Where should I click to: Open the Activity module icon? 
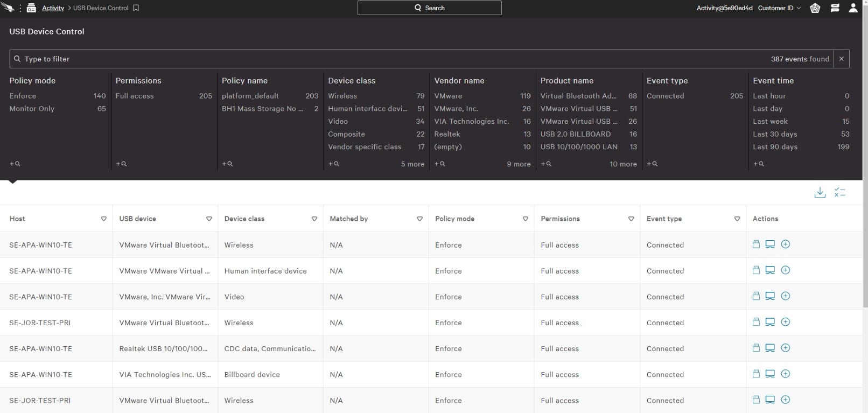tap(31, 8)
